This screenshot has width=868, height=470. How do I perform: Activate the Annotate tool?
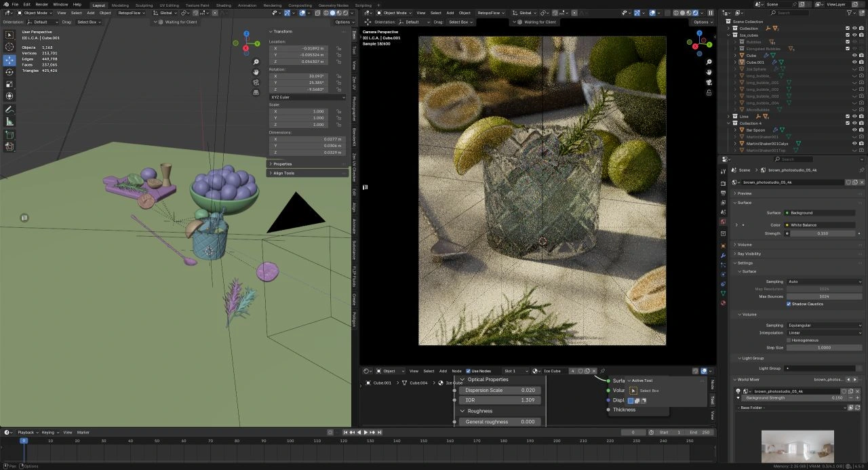(9, 109)
